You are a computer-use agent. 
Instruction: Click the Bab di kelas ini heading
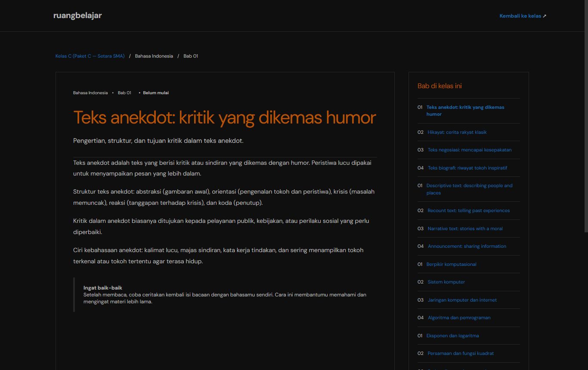pos(439,86)
